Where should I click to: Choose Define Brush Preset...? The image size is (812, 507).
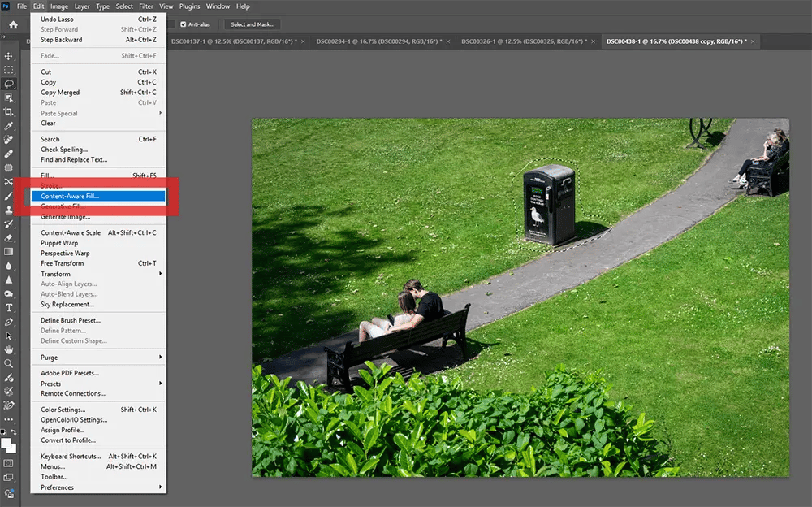point(98,320)
